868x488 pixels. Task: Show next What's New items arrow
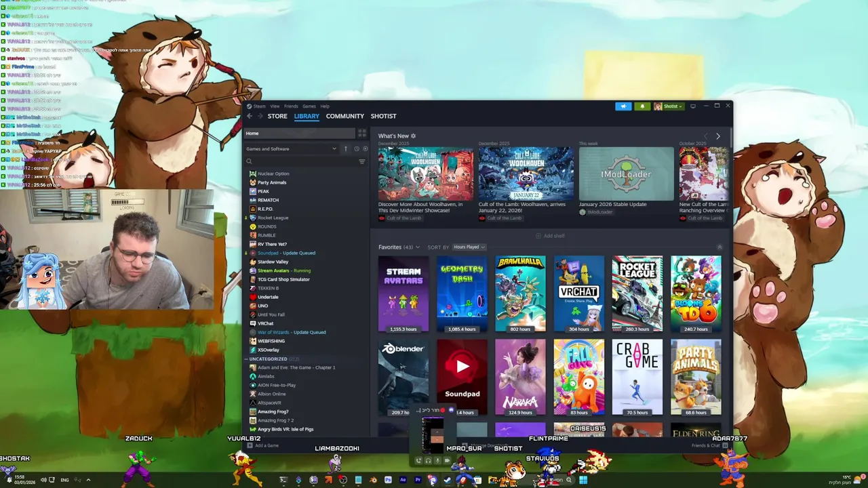(x=718, y=136)
